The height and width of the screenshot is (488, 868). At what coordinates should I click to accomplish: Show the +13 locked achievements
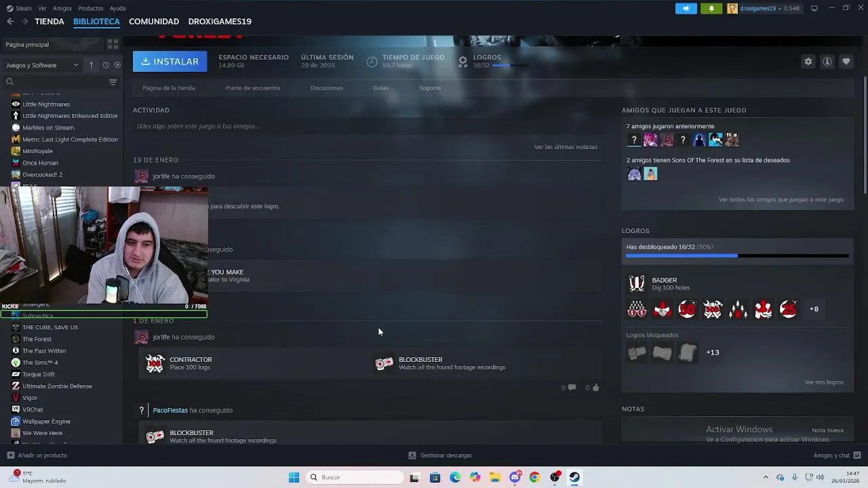713,352
